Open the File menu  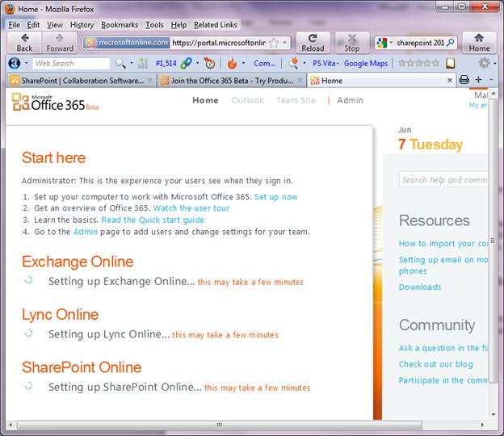[x=15, y=25]
